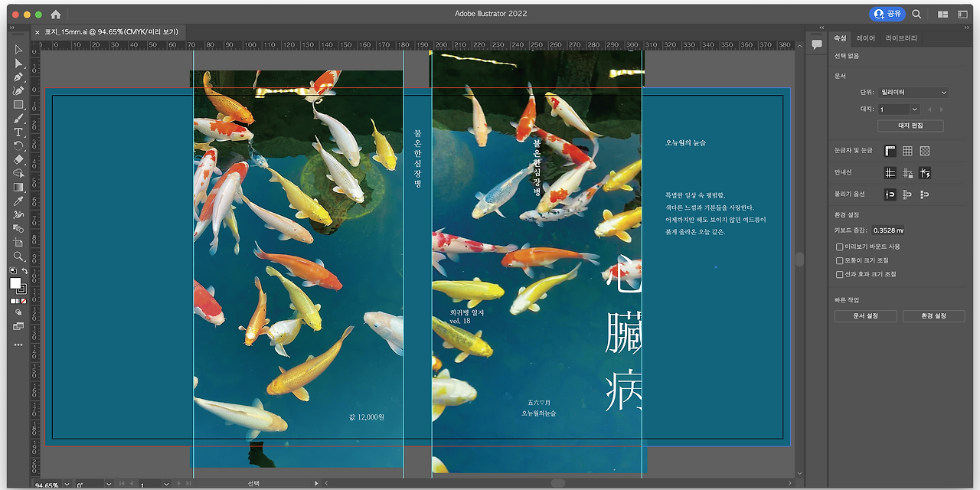Screen dimensions: 980x490
Task: Select the 표지_15mm.ai document tab
Action: (111, 32)
